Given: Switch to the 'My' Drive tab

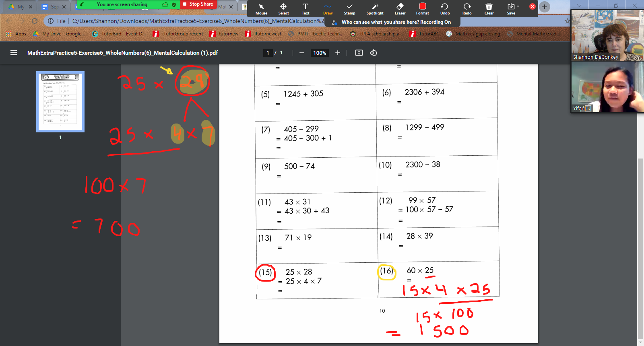Looking at the screenshot, I should [16, 6].
